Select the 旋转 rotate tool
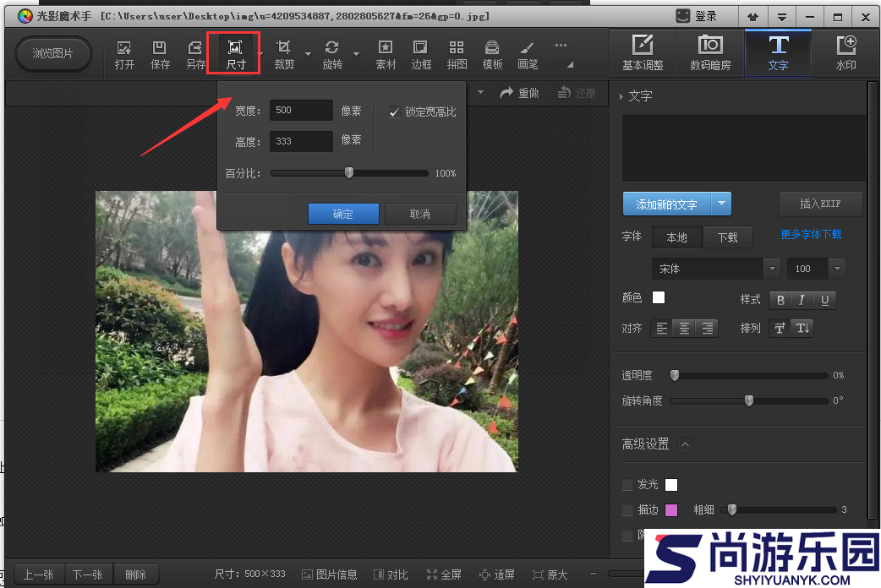 (x=332, y=55)
